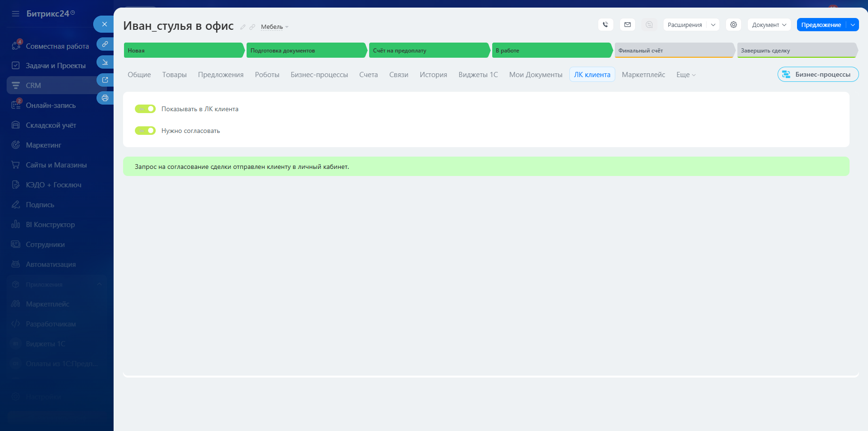This screenshot has height=431, width=868.
Task: Open the Виджеты 1С tab
Action: click(478, 75)
